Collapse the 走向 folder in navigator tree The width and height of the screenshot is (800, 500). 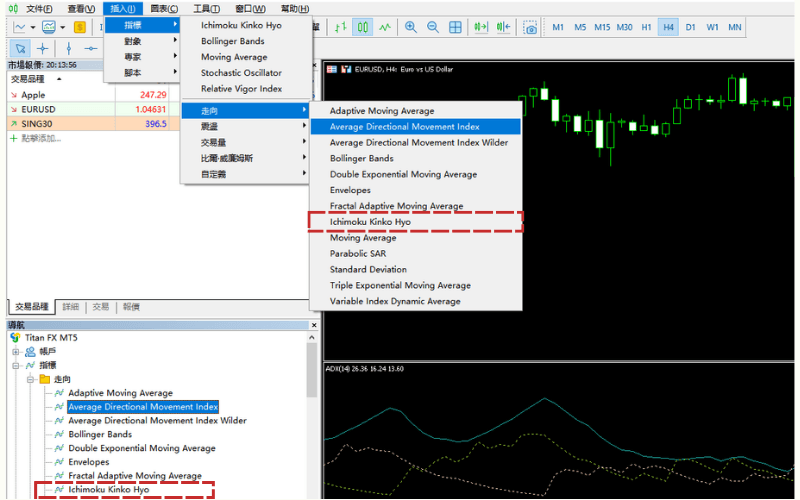click(x=30, y=380)
